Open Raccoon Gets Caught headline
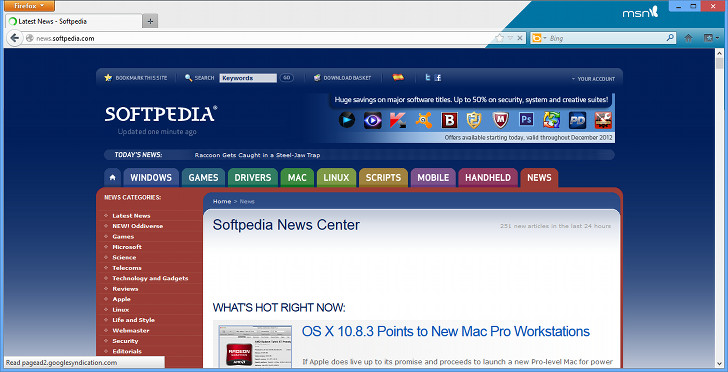Screen dimensions: 728x372 click(x=257, y=155)
